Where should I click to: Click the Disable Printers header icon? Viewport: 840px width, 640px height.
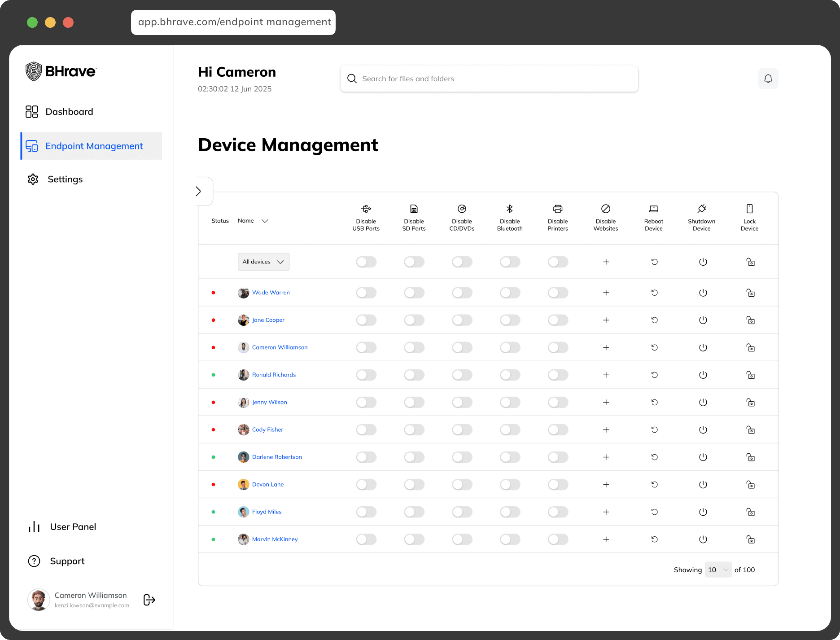tap(558, 209)
